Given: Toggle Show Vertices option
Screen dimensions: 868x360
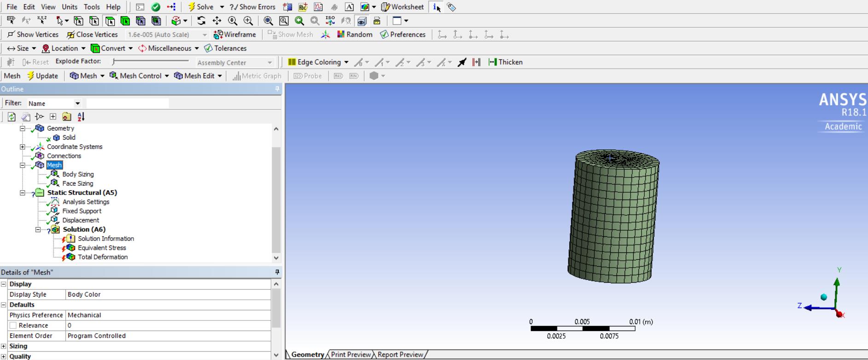Looking at the screenshot, I should click(33, 34).
